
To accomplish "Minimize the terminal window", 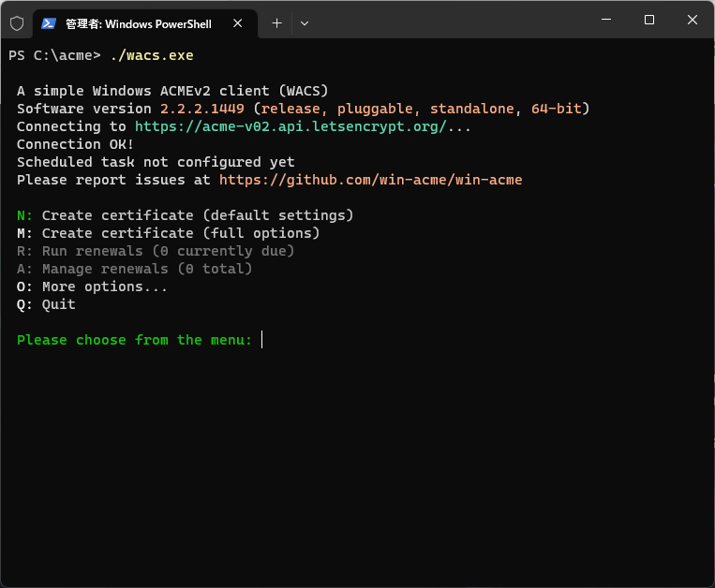I will pos(606,20).
